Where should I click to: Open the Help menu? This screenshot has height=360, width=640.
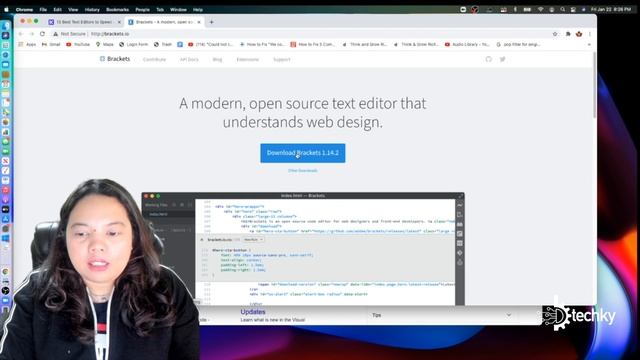tap(198, 9)
